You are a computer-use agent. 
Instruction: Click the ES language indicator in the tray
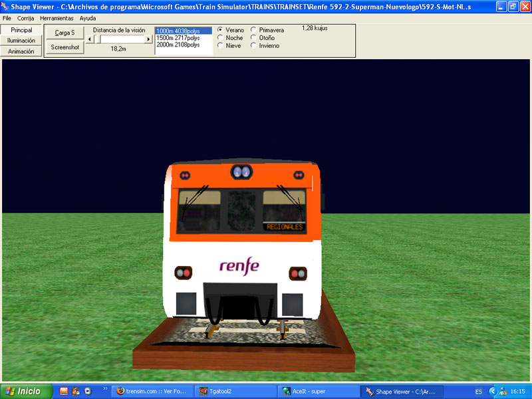479,392
